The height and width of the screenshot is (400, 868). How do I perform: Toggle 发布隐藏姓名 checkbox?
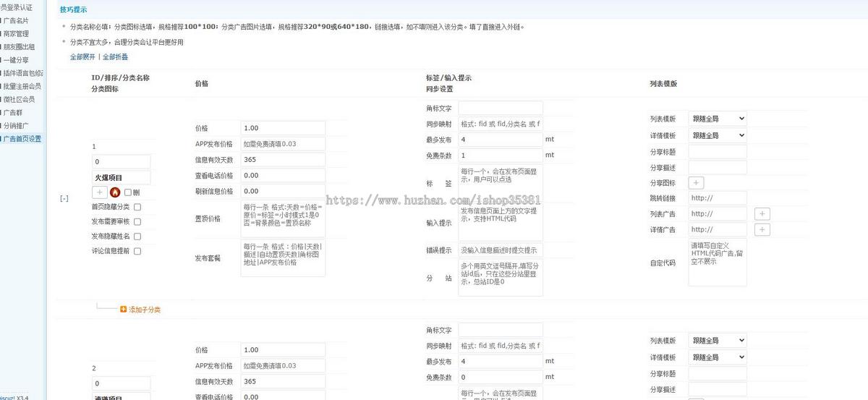tap(137, 237)
